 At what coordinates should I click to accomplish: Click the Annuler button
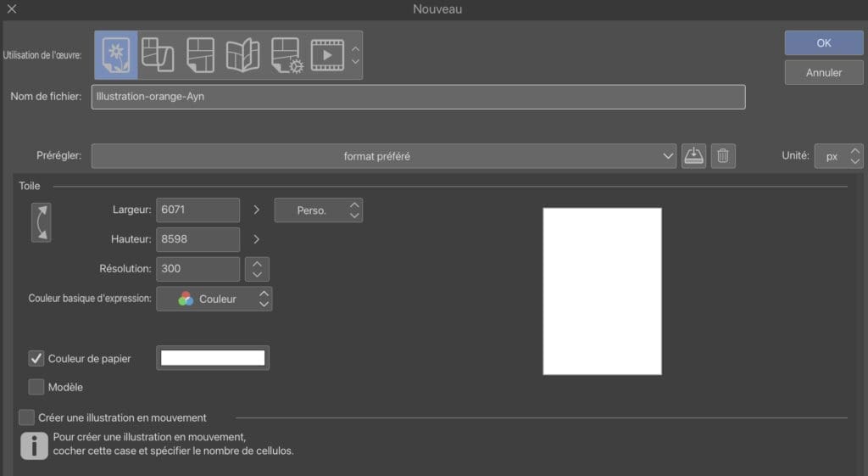[824, 72]
